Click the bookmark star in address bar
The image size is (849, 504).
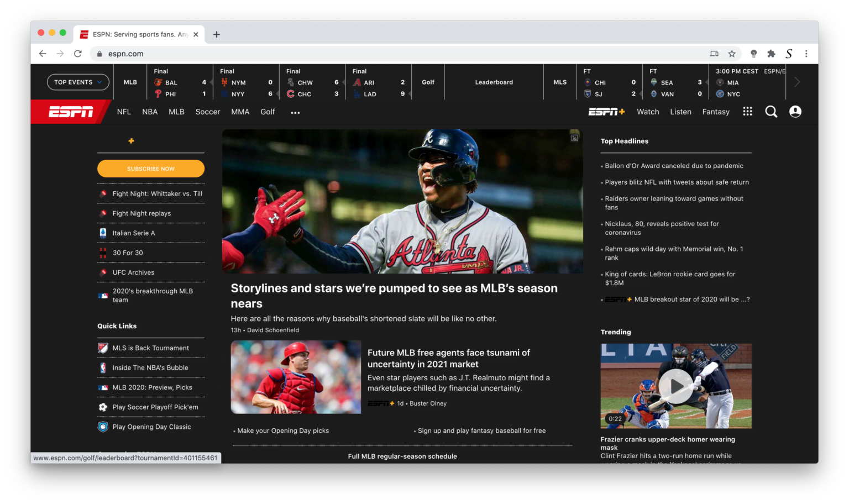coord(732,54)
